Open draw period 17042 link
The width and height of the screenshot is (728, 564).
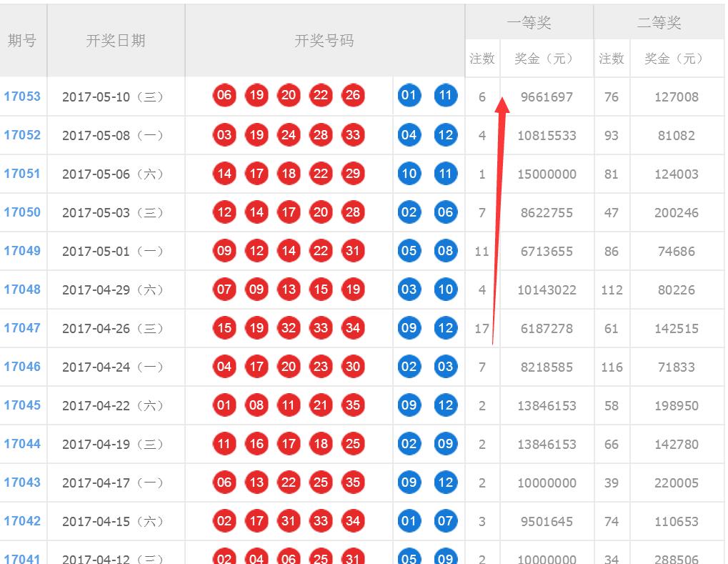pyautogui.click(x=22, y=520)
